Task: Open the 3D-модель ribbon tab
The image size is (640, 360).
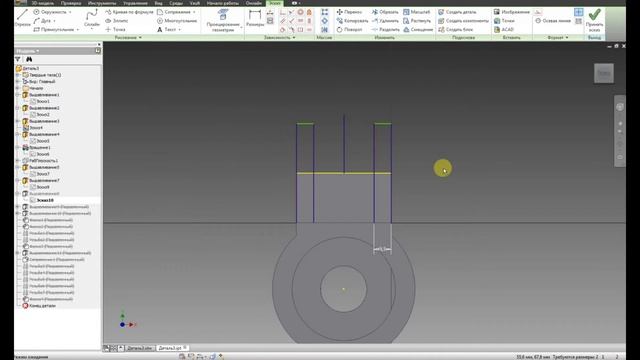Action: click(43, 3)
